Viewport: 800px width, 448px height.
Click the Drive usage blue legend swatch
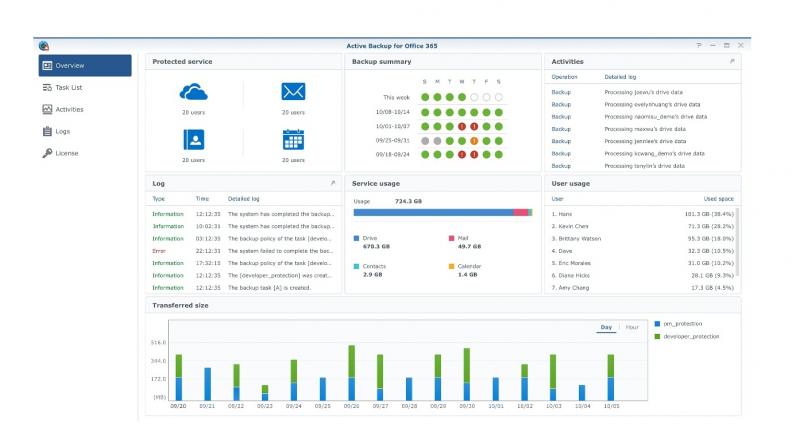pos(356,238)
